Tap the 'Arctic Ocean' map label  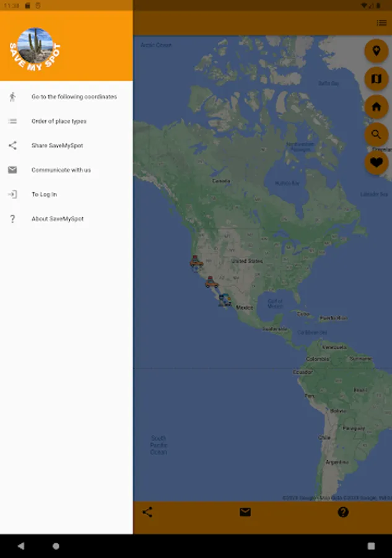pyautogui.click(x=156, y=45)
